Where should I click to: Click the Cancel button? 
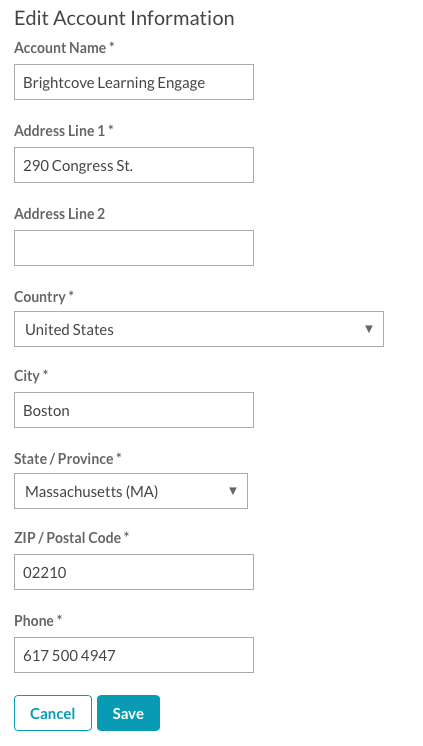53,713
